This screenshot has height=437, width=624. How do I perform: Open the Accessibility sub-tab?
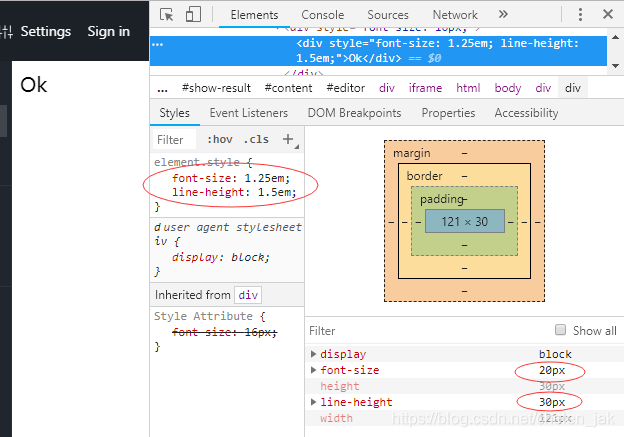[526, 113]
